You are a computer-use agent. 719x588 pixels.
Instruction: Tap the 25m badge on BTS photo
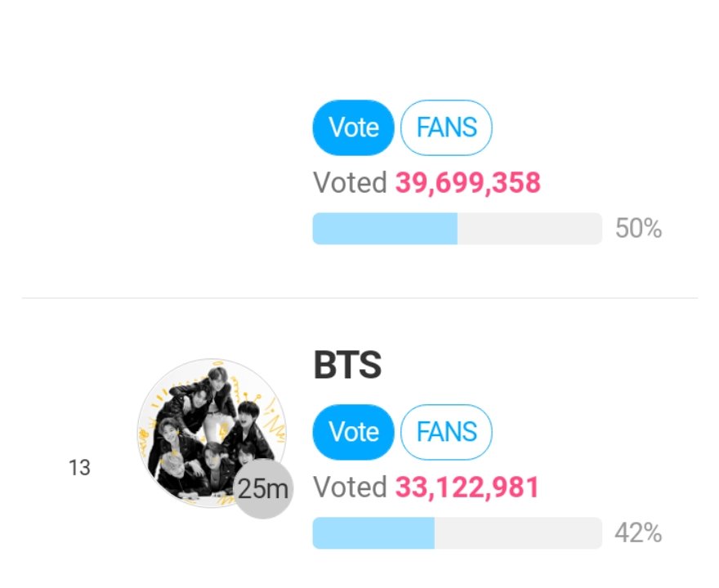click(x=263, y=488)
